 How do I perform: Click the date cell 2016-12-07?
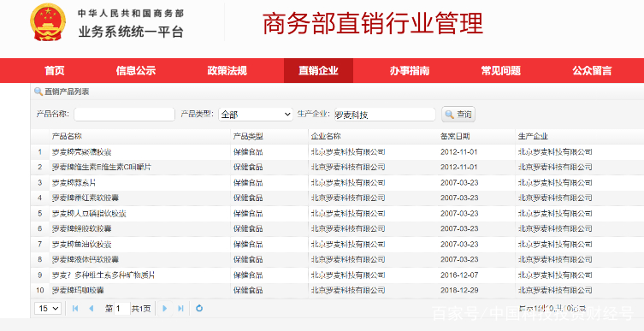point(459,275)
